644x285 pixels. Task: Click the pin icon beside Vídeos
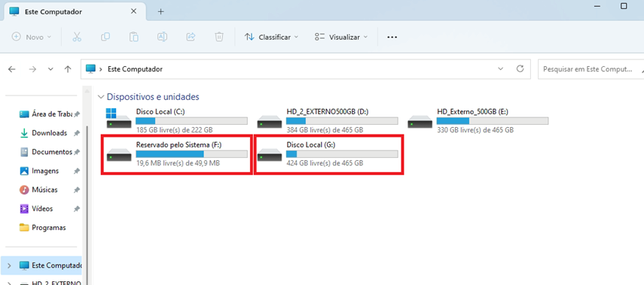coord(76,209)
